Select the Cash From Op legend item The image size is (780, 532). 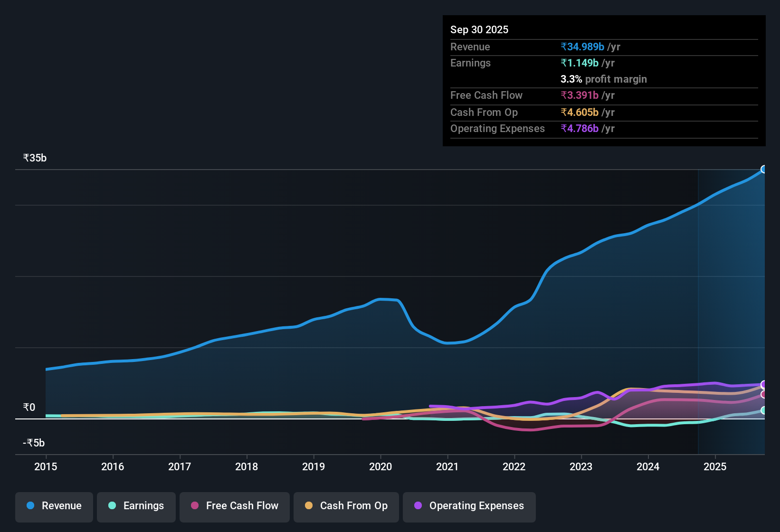click(x=346, y=506)
